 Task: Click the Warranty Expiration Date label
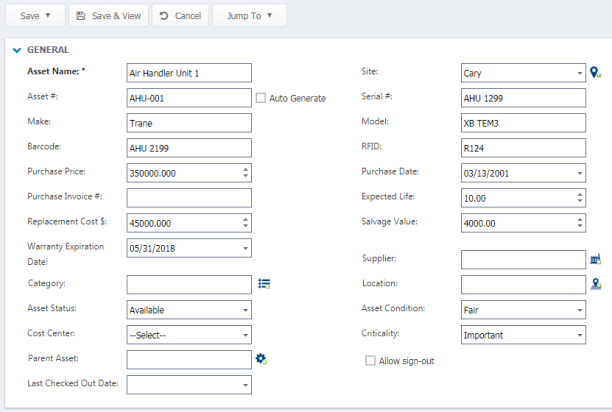(x=66, y=254)
